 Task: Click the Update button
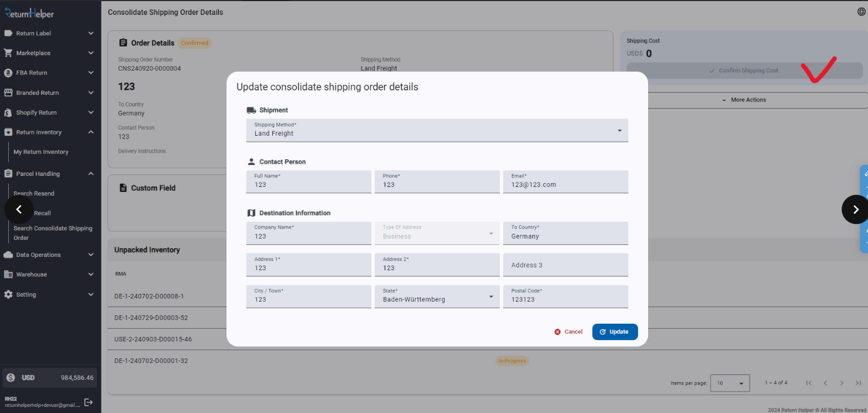(614, 332)
